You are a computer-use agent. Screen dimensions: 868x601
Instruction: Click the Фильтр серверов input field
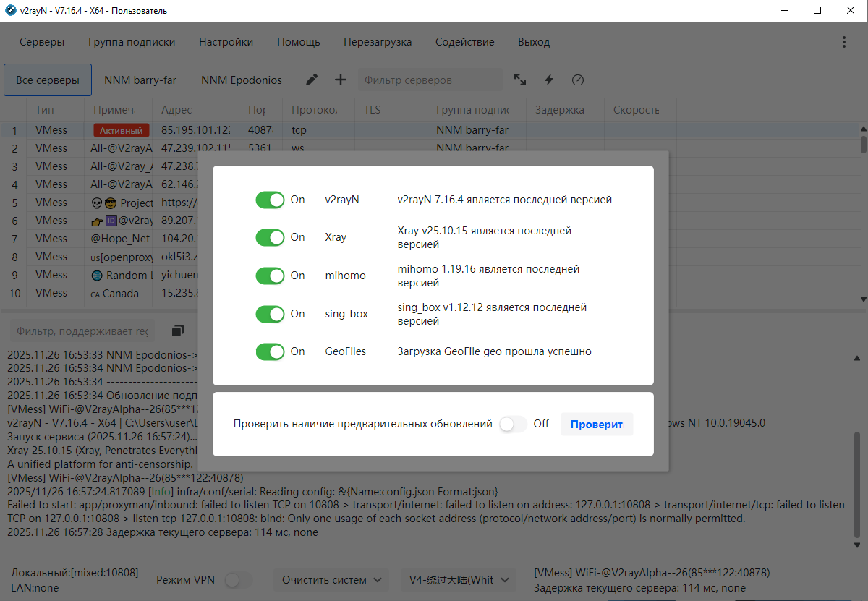430,80
